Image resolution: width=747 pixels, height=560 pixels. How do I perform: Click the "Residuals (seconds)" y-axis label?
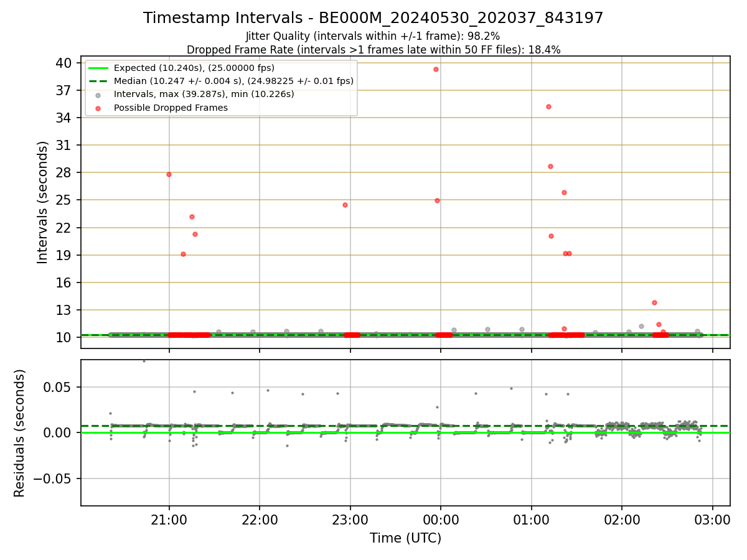(x=20, y=433)
